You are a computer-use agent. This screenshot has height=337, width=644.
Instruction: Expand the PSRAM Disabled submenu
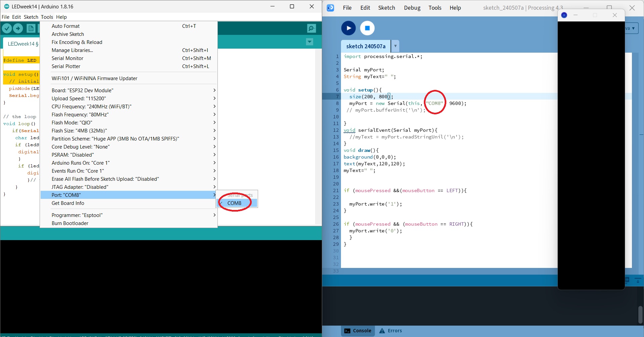pos(129,155)
